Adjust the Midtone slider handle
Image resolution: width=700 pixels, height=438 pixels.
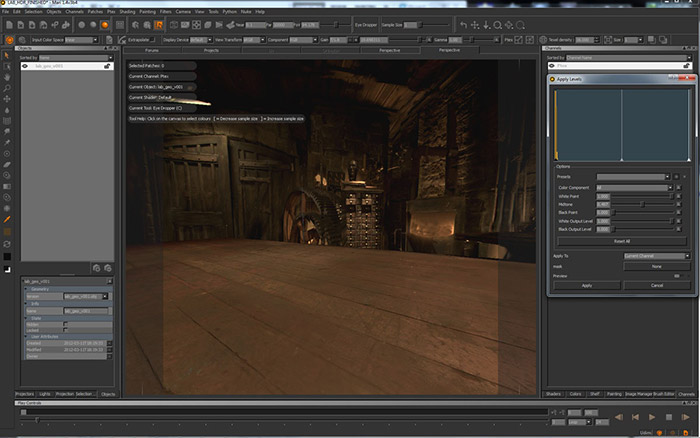642,204
